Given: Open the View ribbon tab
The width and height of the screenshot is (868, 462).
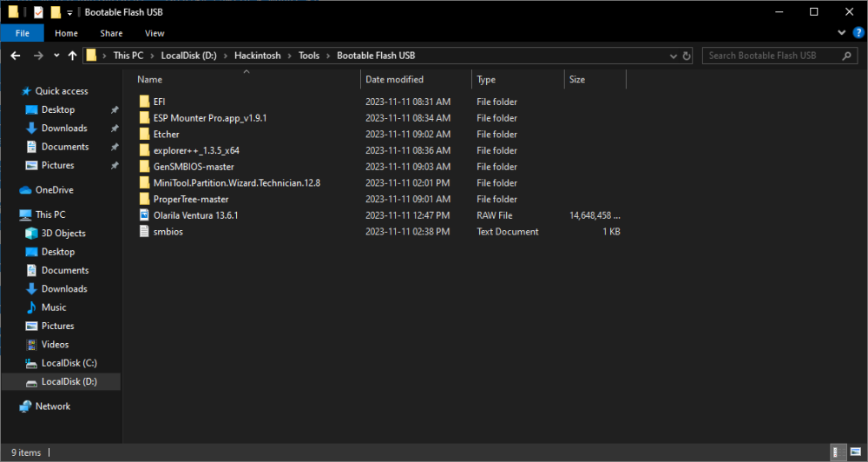Looking at the screenshot, I should tap(155, 33).
